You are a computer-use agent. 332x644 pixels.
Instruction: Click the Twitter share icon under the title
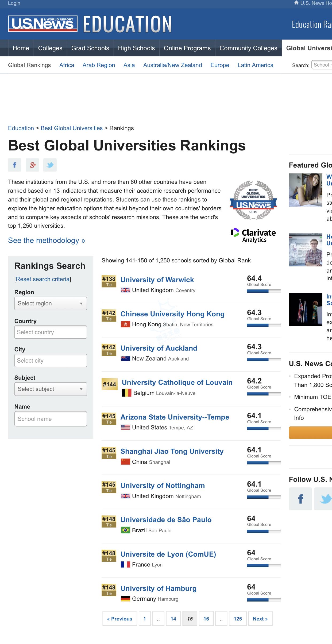pos(50,165)
